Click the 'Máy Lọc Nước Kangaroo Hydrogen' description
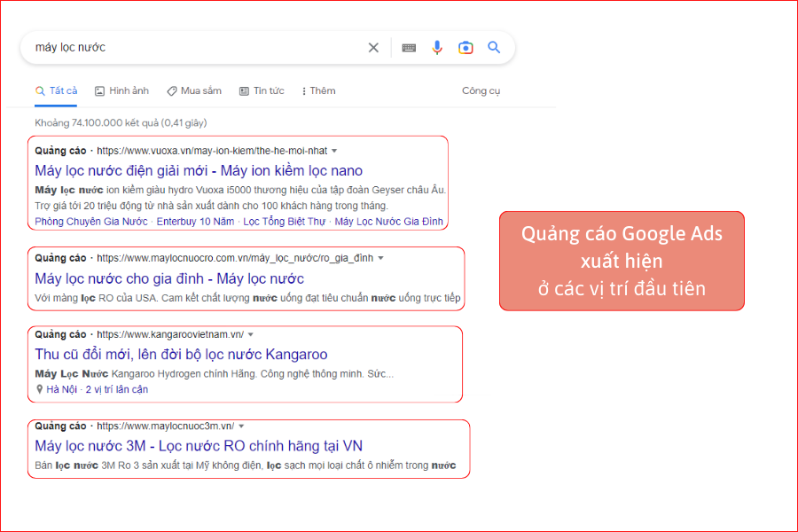 pos(215,373)
